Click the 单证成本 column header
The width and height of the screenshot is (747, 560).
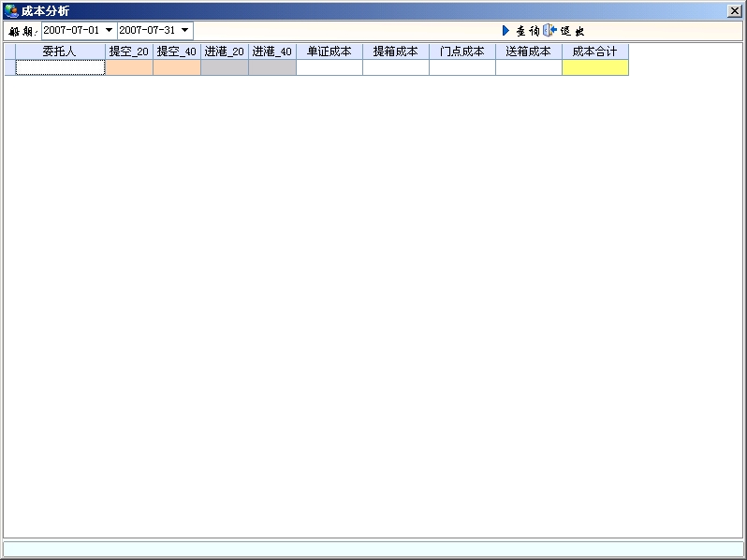coord(330,52)
